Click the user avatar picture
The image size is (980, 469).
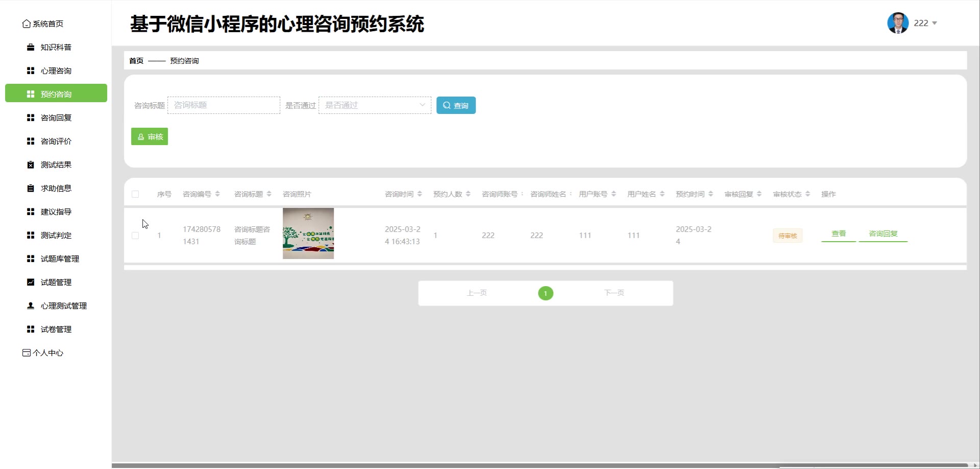pyautogui.click(x=898, y=23)
